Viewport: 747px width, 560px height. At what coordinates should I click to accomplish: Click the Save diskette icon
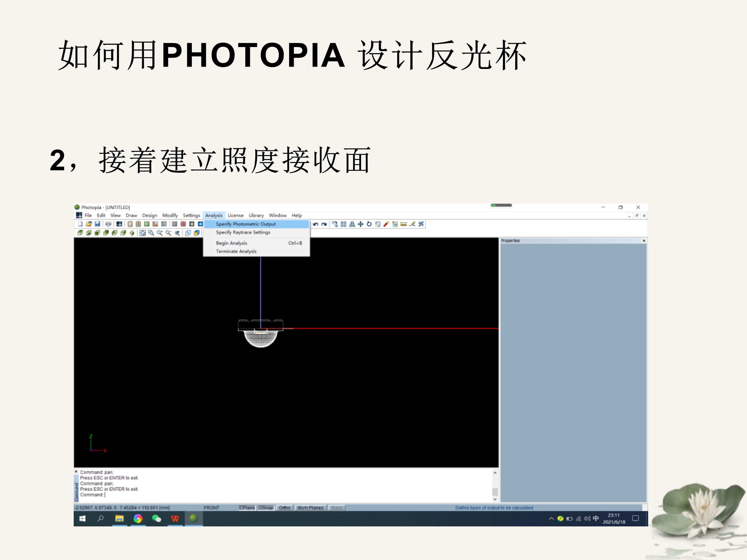(98, 224)
